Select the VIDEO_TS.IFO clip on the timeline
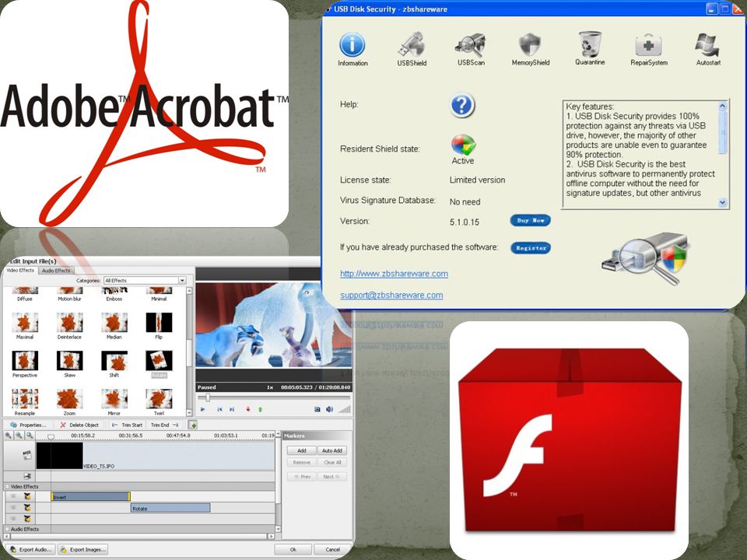 click(x=156, y=456)
